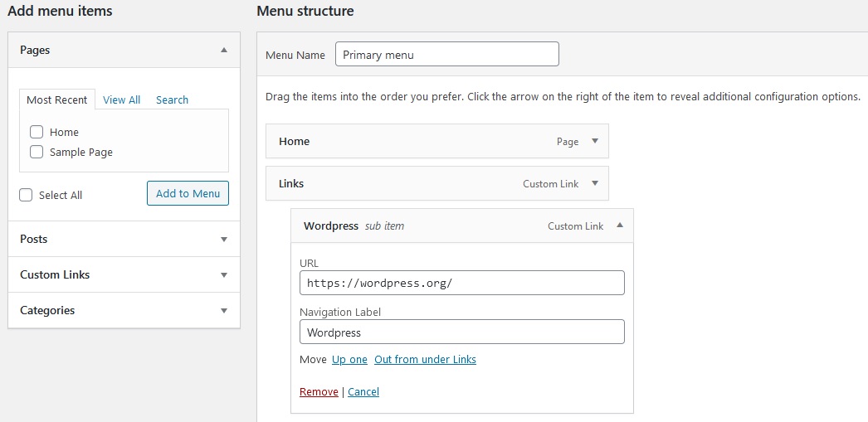868x422 pixels.
Task: Click the Cancel link
Action: 363,391
